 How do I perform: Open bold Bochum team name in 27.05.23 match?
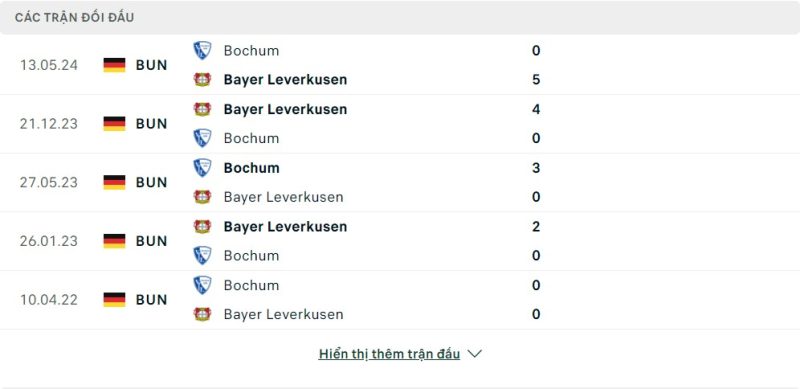(252, 168)
